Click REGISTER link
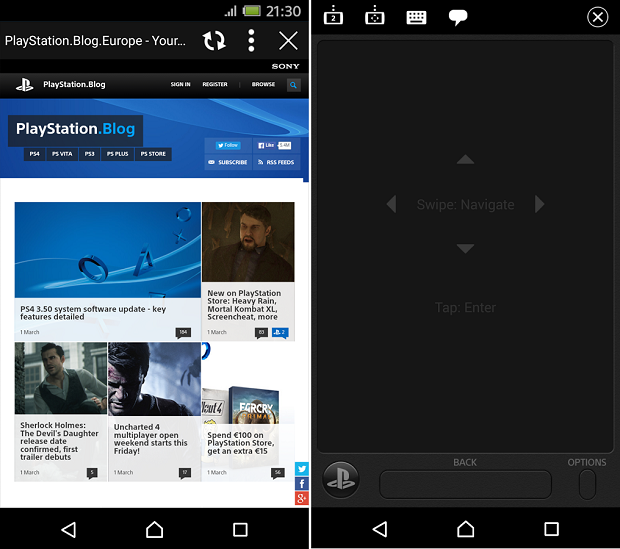This screenshot has width=620, height=549. pyautogui.click(x=215, y=84)
